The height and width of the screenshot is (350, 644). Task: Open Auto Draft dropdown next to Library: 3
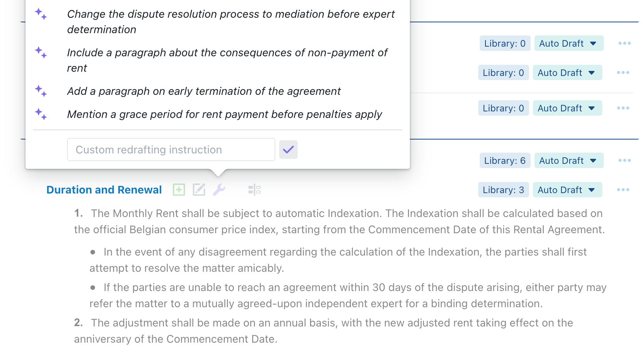pyautogui.click(x=567, y=190)
